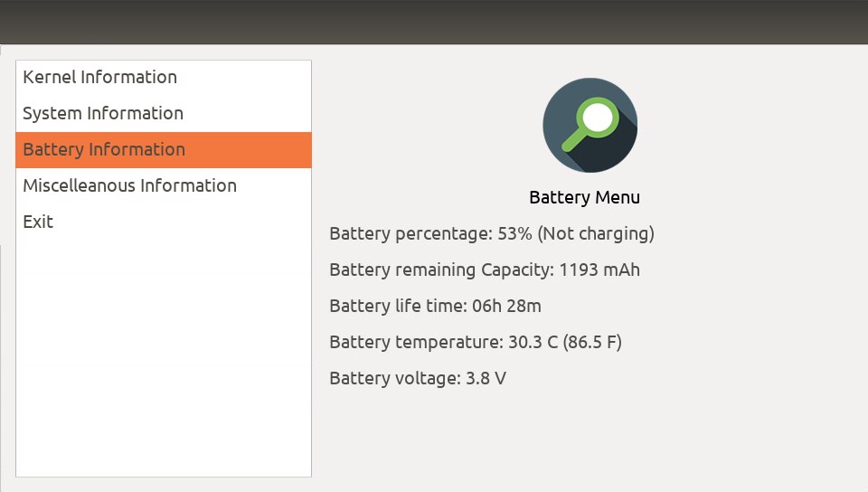Click the Battery voltage label
The height and width of the screenshot is (492, 868).
click(395, 379)
